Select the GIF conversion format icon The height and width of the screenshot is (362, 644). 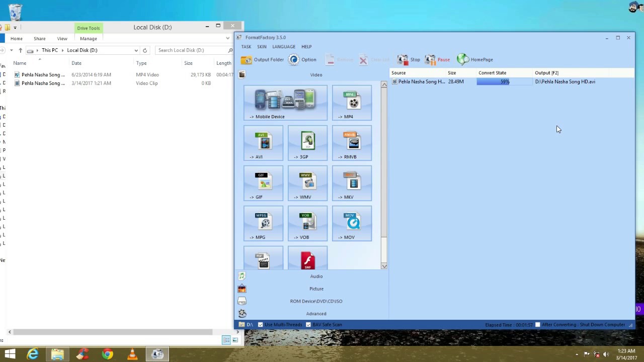[x=263, y=184]
